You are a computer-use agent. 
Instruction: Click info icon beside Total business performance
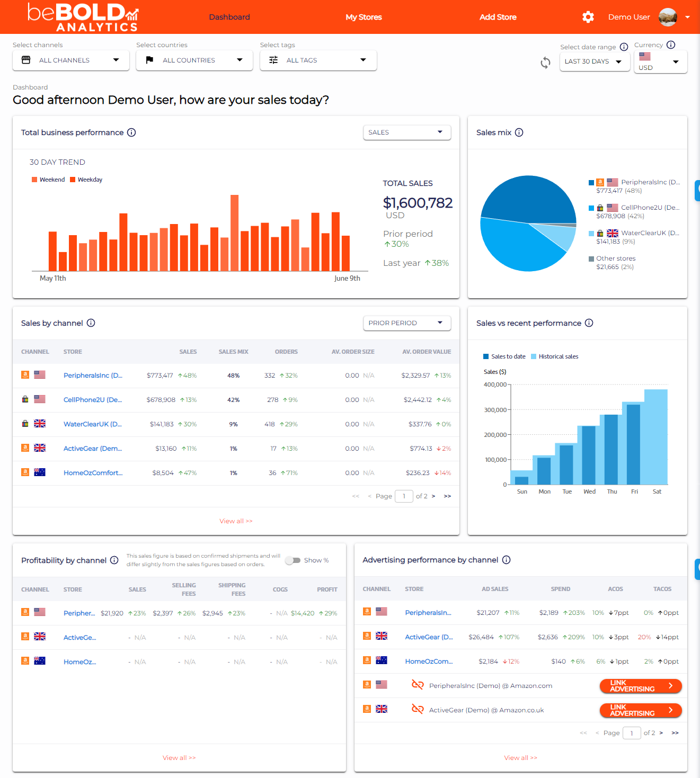point(131,132)
